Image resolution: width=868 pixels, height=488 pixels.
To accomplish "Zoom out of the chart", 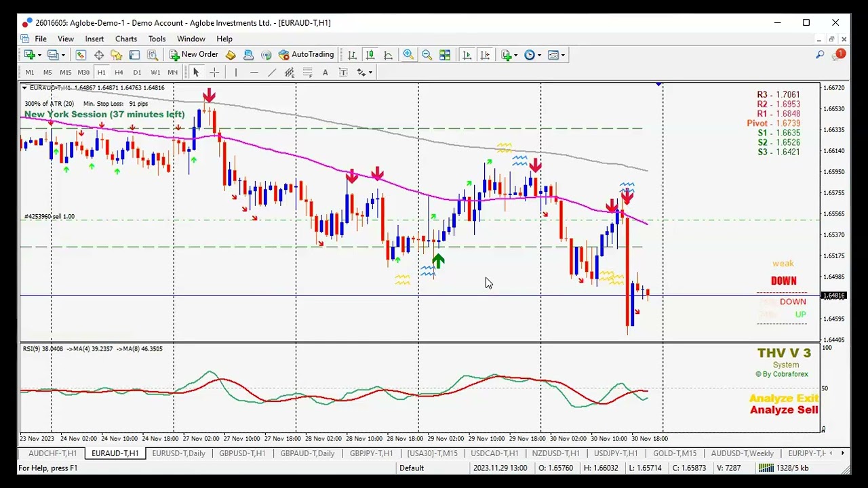I will point(427,55).
